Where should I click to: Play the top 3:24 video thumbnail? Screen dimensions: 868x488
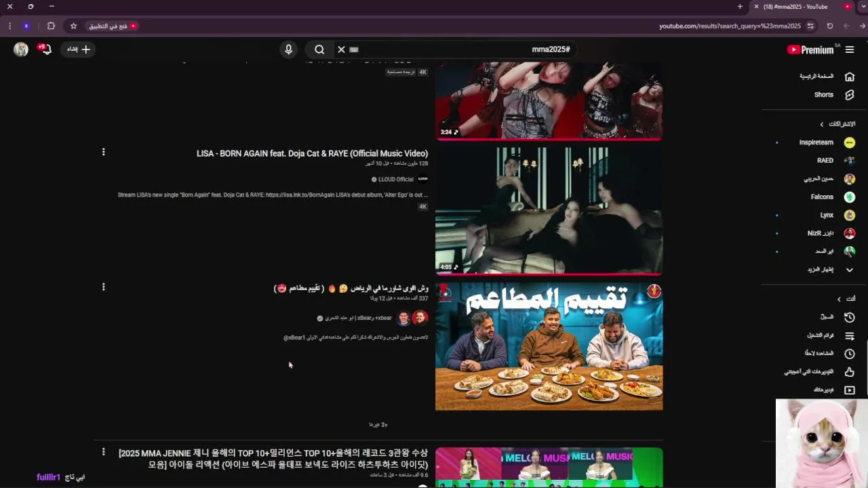(x=549, y=100)
